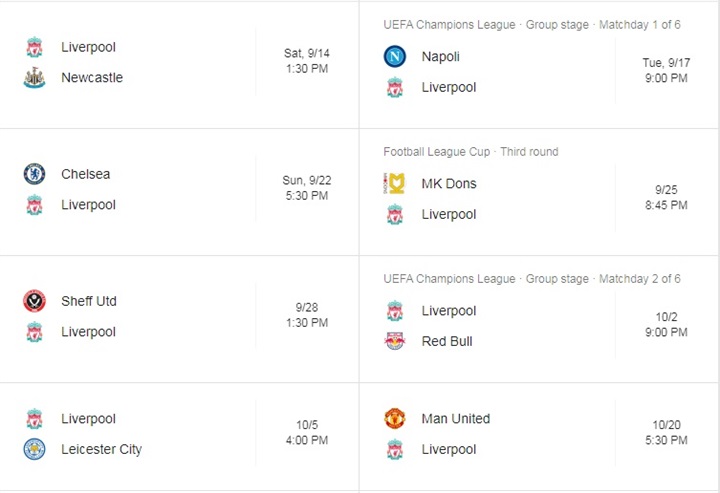Click the Napoli club logo
The width and height of the screenshot is (720, 493).
coord(395,56)
